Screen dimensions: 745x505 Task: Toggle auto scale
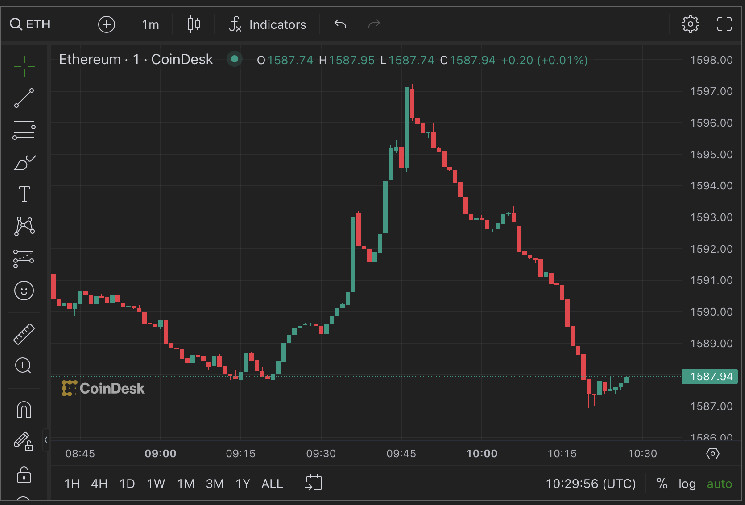click(x=719, y=484)
